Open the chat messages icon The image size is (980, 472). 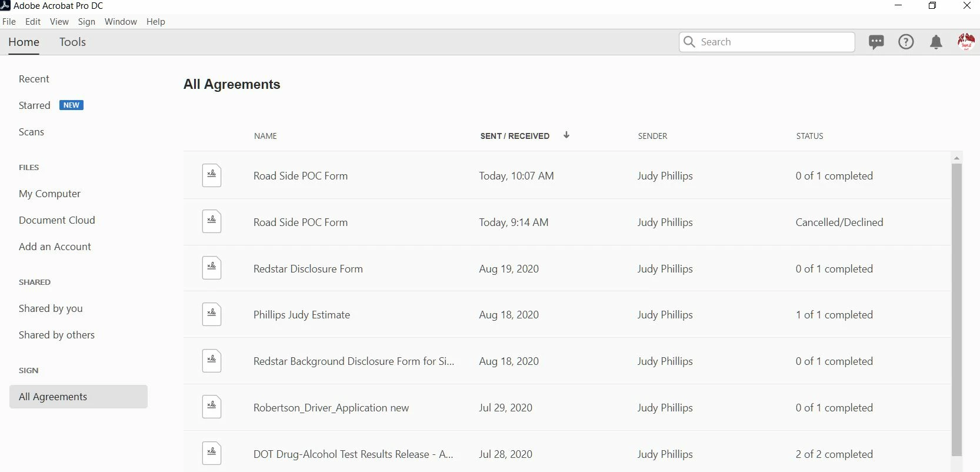pyautogui.click(x=876, y=42)
